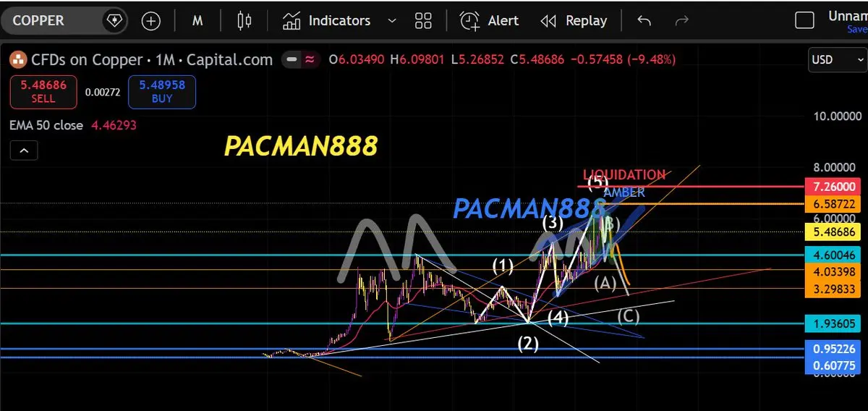
Task: Click the change value −0.57458 (−9.48%)
Action: [623, 59]
